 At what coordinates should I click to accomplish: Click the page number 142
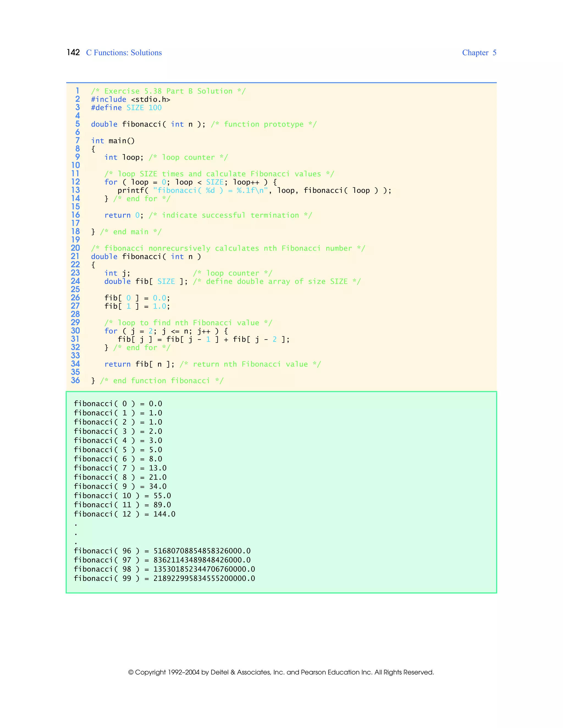[73, 52]
